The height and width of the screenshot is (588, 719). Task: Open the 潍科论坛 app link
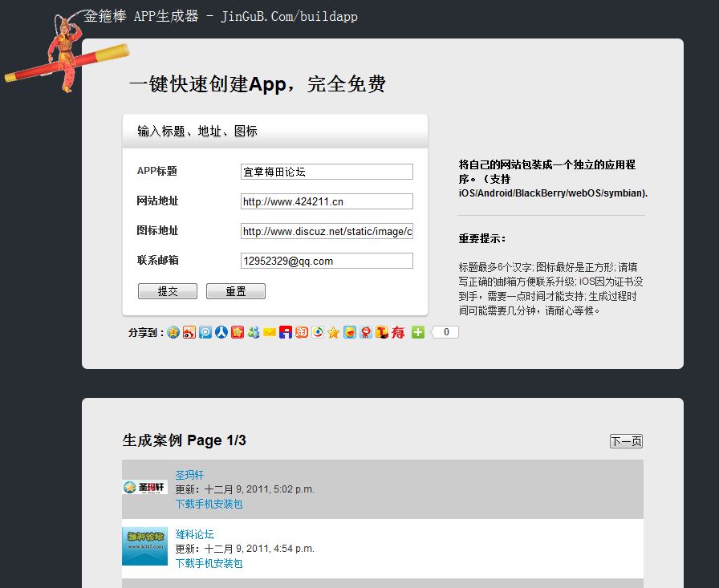[194, 534]
